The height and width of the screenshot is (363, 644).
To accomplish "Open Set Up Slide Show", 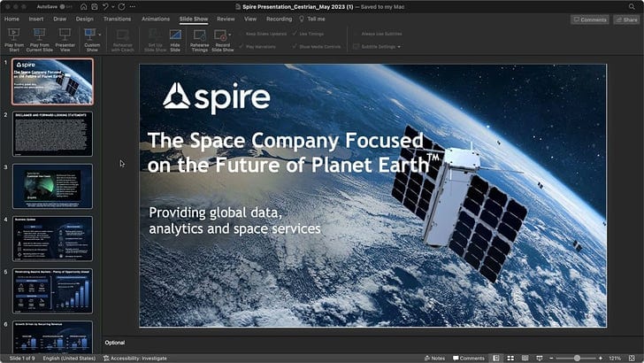I will [x=155, y=40].
